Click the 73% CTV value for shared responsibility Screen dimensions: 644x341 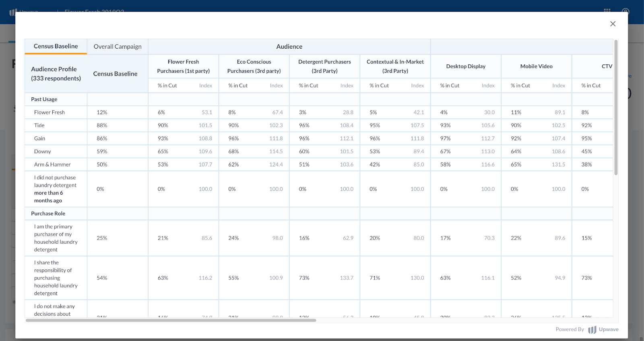pos(586,278)
